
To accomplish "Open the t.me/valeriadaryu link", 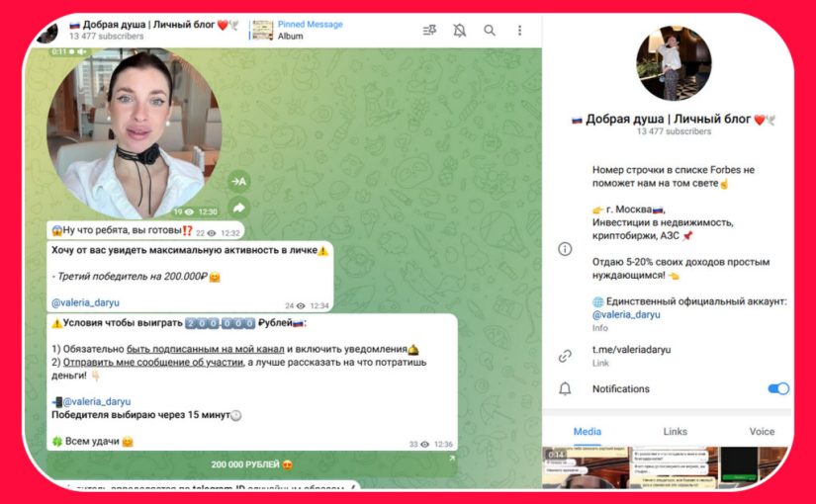I will click(x=630, y=350).
